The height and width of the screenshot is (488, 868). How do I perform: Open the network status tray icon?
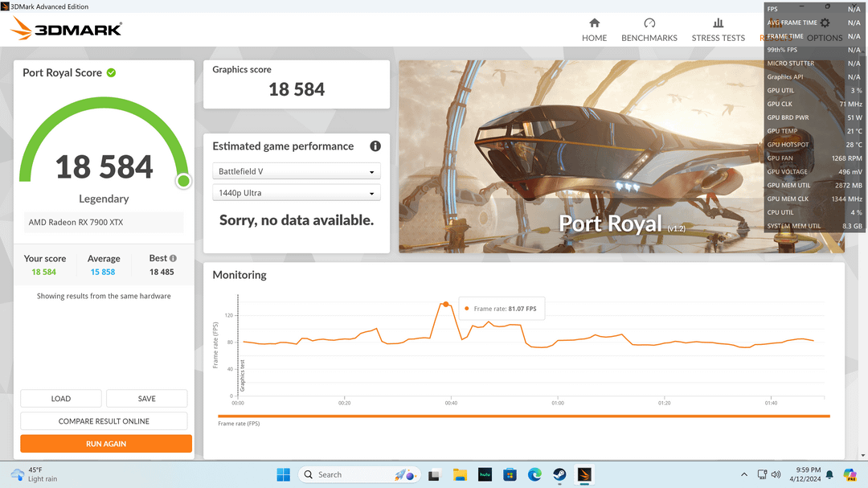(762, 474)
